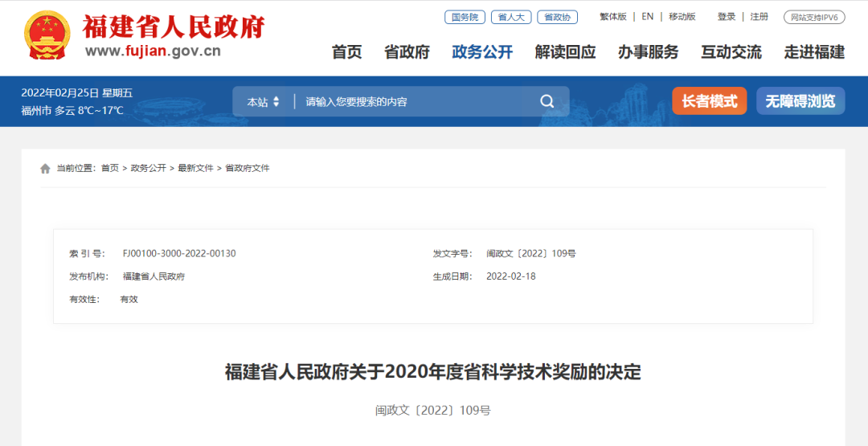
Task: Open 互动交流 menu item
Action: (731, 52)
